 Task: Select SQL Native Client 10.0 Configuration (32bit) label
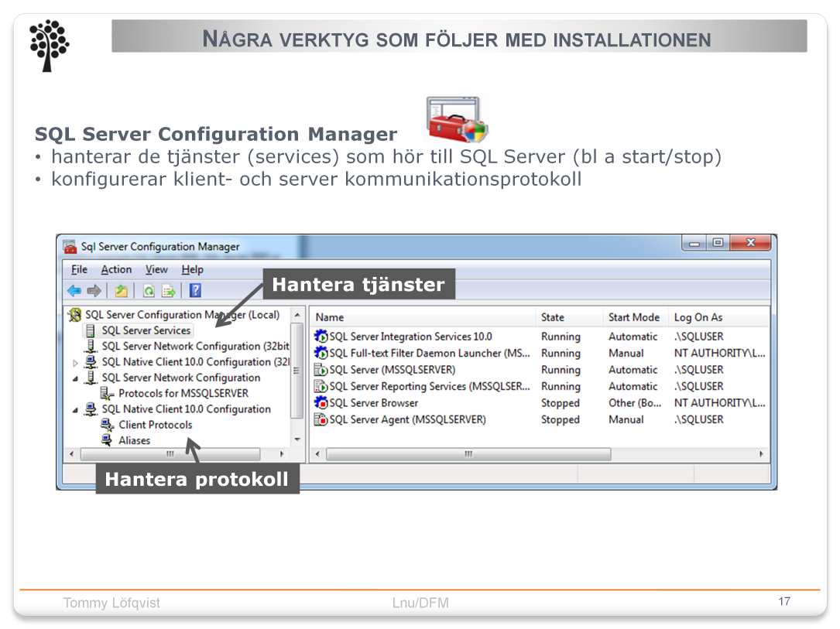coord(196,362)
